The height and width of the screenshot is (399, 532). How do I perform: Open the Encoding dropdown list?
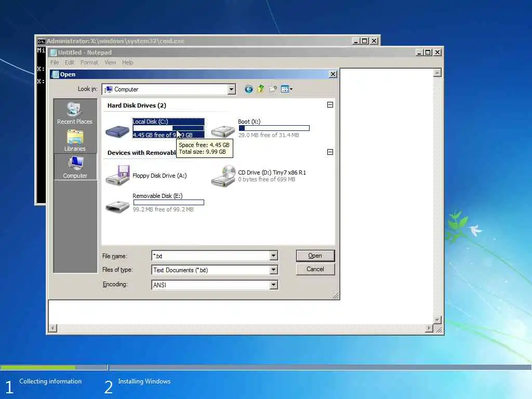point(273,285)
